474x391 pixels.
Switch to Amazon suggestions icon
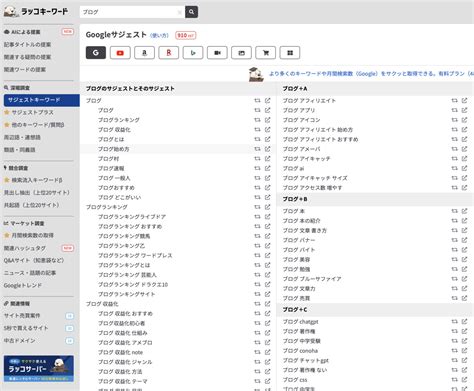144,53
